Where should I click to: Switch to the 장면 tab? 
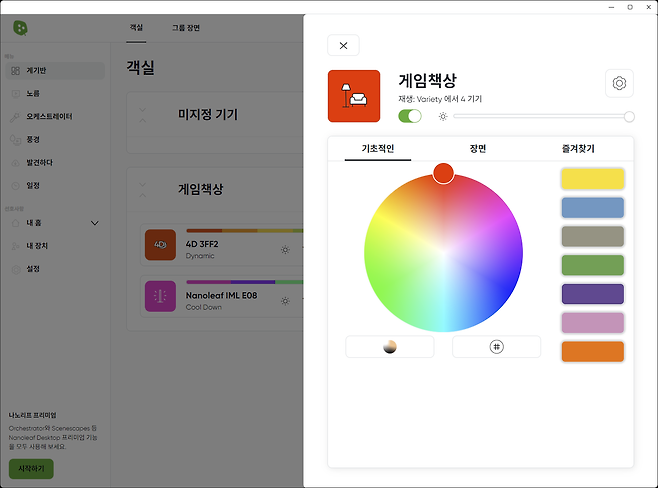[x=478, y=149]
